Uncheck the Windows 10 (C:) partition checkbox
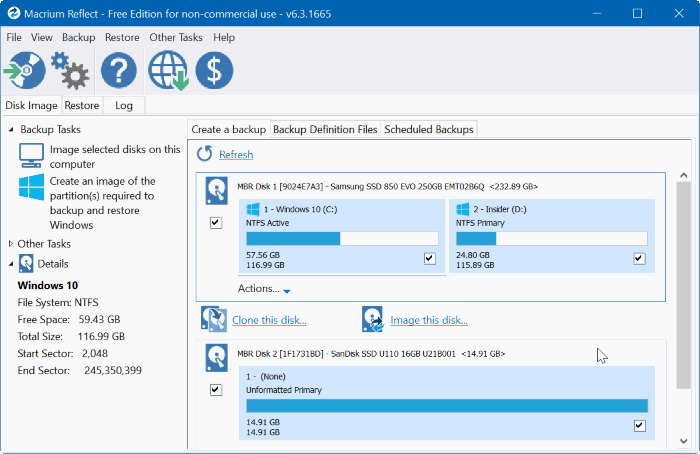Screen dimensions: 700x454 (430, 258)
